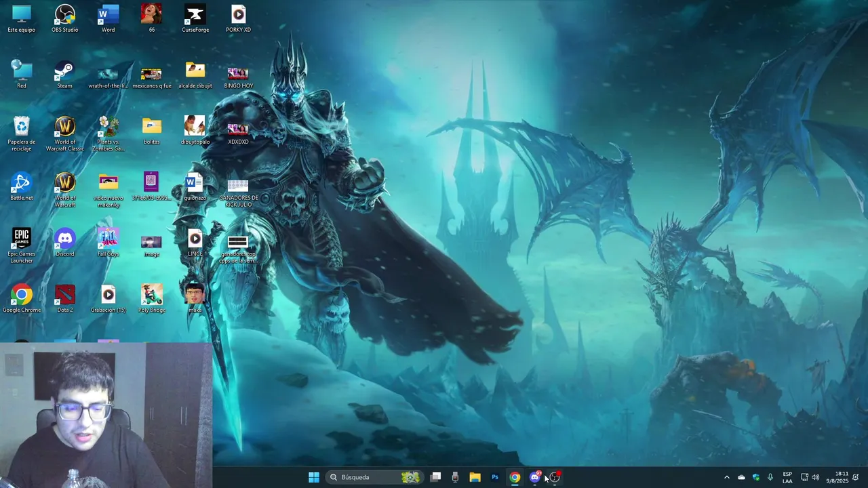This screenshot has height=488, width=868.
Task: Select the Grabación (15) video file
Action: pos(108,298)
